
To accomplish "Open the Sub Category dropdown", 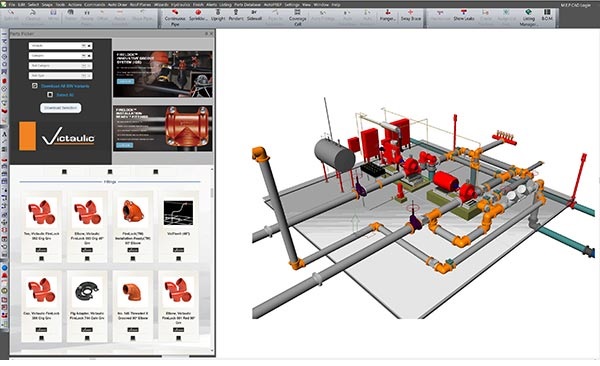I will 60,65.
